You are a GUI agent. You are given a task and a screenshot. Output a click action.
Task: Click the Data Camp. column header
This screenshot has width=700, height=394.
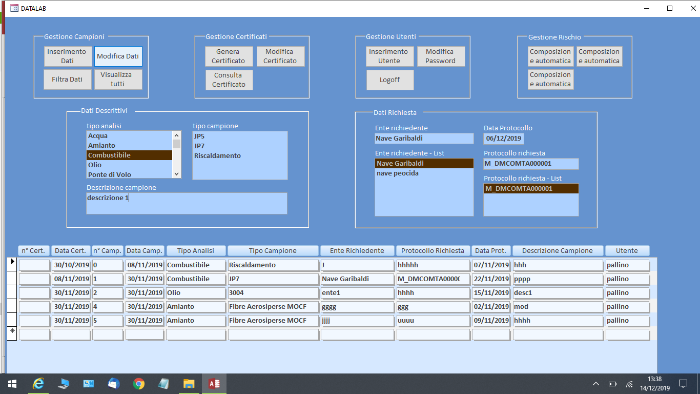click(x=145, y=251)
